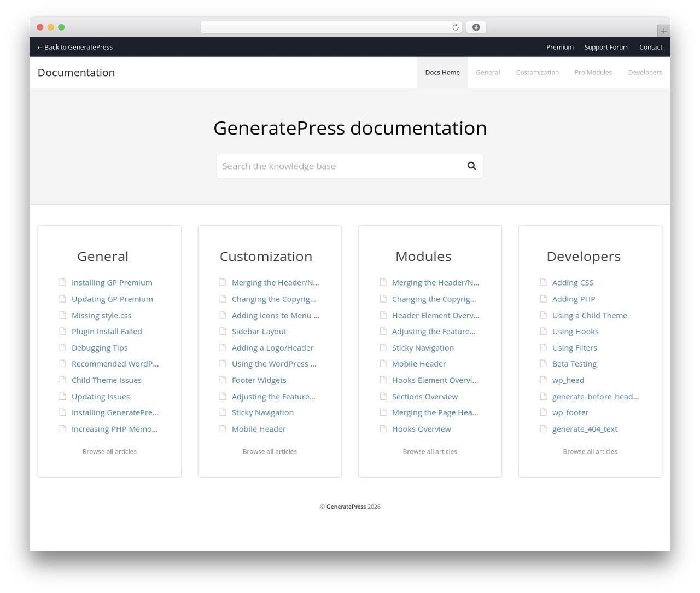Click the browser reload icon
700x593 pixels.
(x=455, y=27)
